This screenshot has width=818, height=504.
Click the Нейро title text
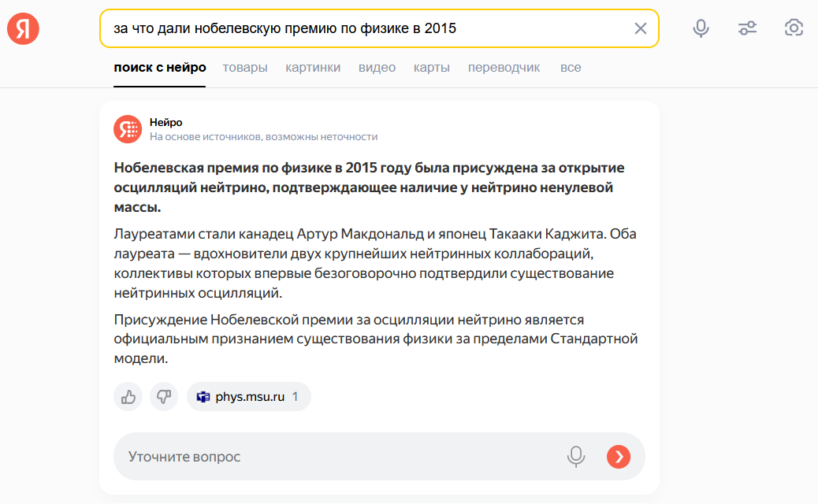(166, 123)
